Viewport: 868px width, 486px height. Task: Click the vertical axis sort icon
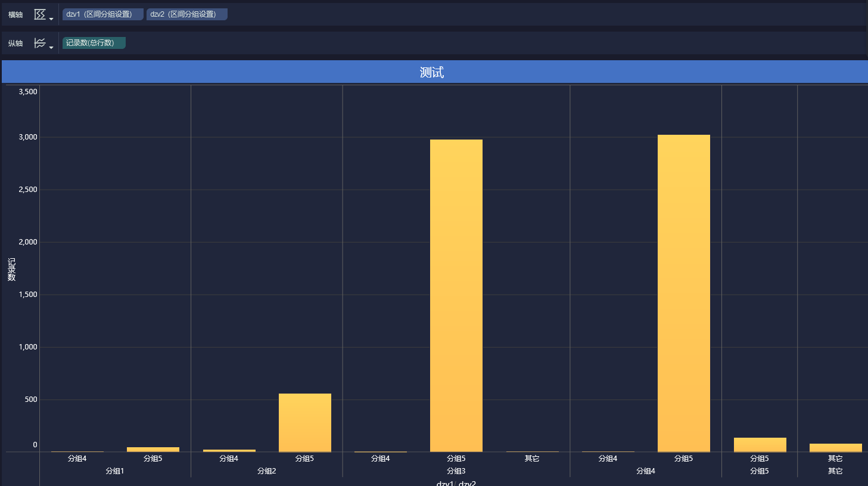tap(40, 43)
